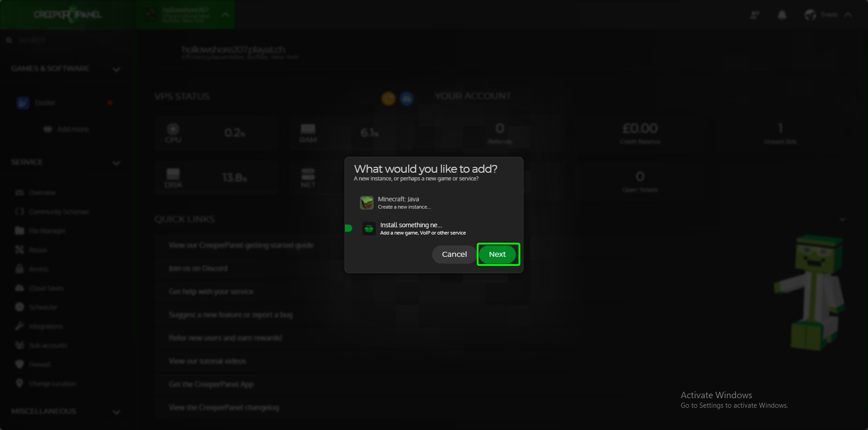This screenshot has height=430, width=868.
Task: Click the RAM usage tile
Action: pos(351,133)
